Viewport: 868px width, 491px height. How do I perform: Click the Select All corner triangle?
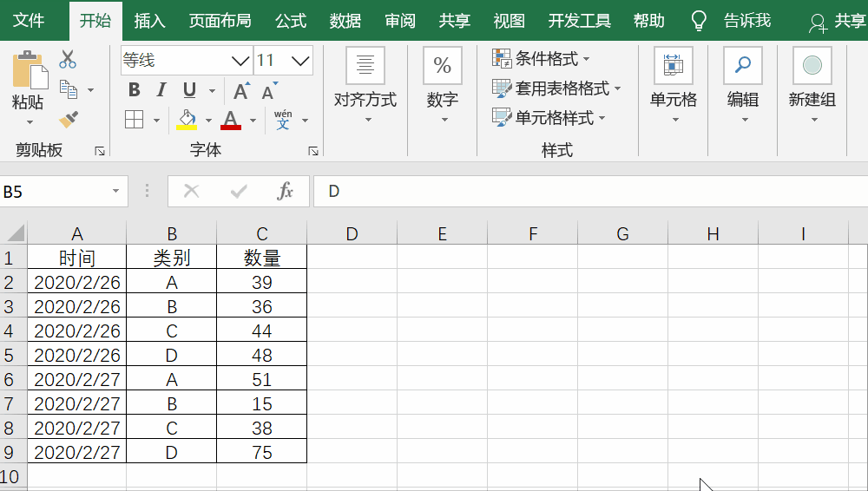tap(14, 232)
